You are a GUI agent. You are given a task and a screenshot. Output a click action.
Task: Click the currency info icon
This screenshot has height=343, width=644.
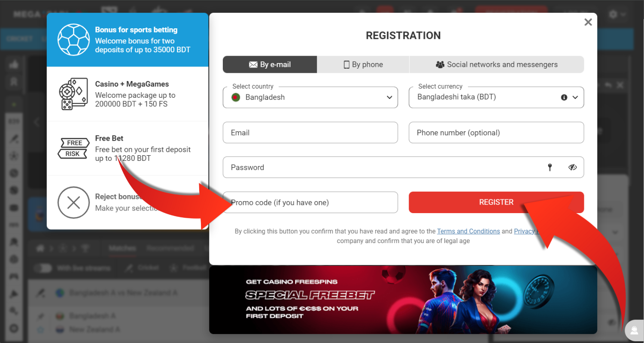coord(564,97)
